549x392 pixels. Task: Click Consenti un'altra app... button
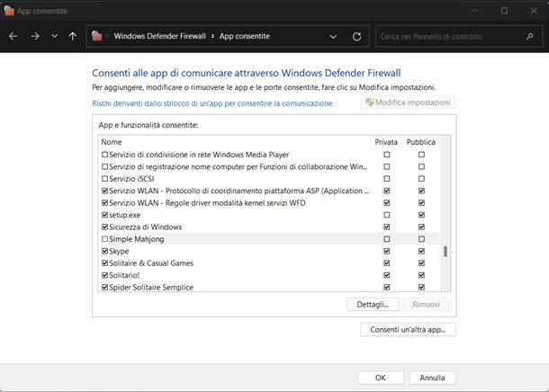tap(408, 329)
